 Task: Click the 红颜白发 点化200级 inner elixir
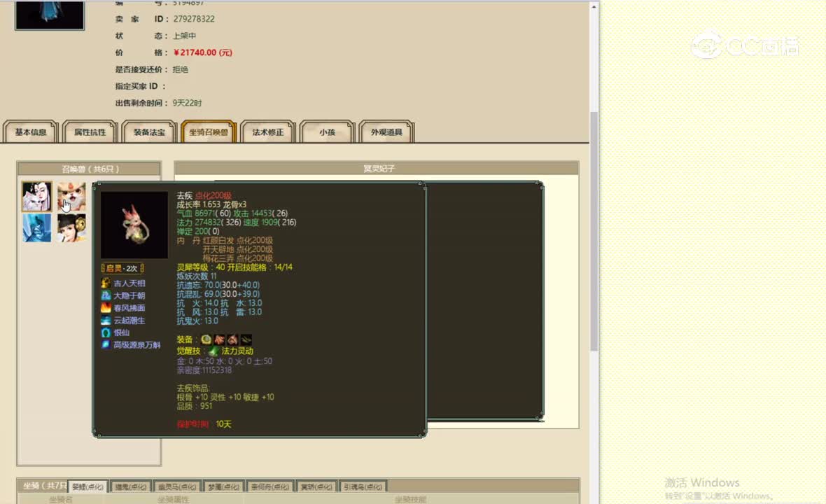(x=237, y=240)
